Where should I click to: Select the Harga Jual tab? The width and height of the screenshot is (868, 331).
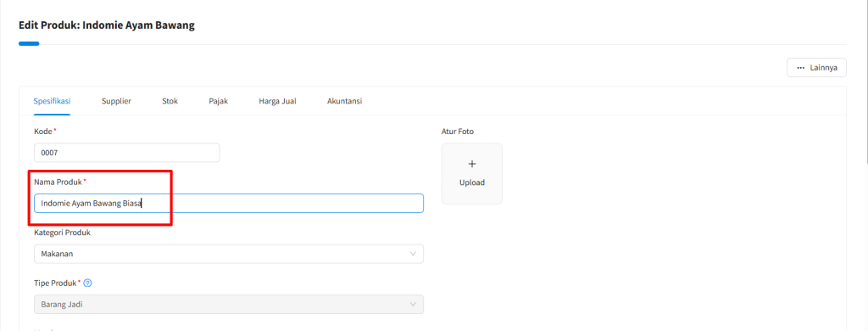[x=277, y=102]
